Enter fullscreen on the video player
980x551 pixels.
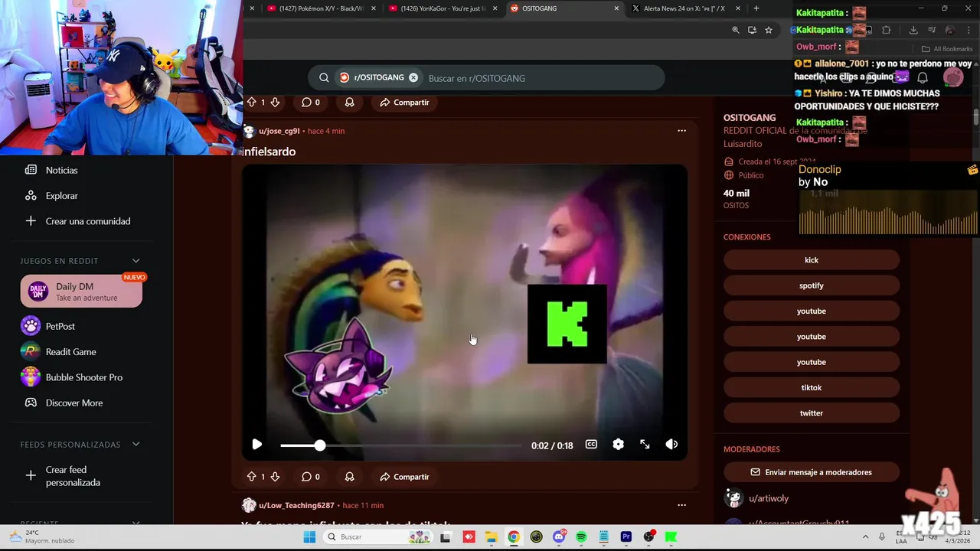[x=645, y=445]
